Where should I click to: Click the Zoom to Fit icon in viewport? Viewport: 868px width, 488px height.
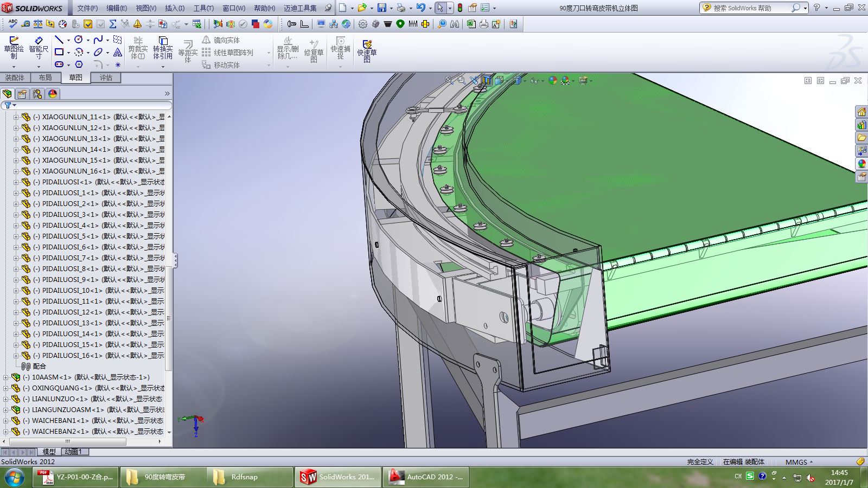[449, 80]
